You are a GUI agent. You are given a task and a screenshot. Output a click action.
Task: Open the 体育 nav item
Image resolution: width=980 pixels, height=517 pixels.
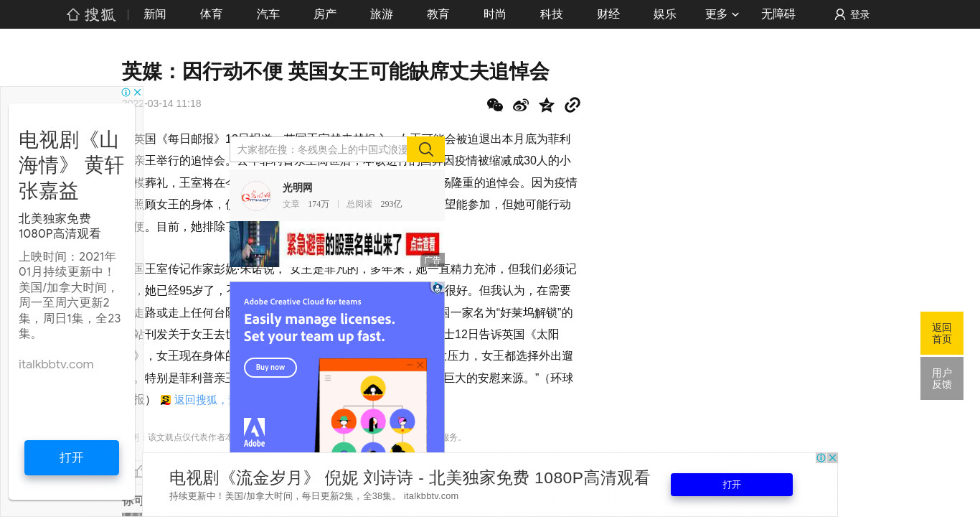click(212, 14)
